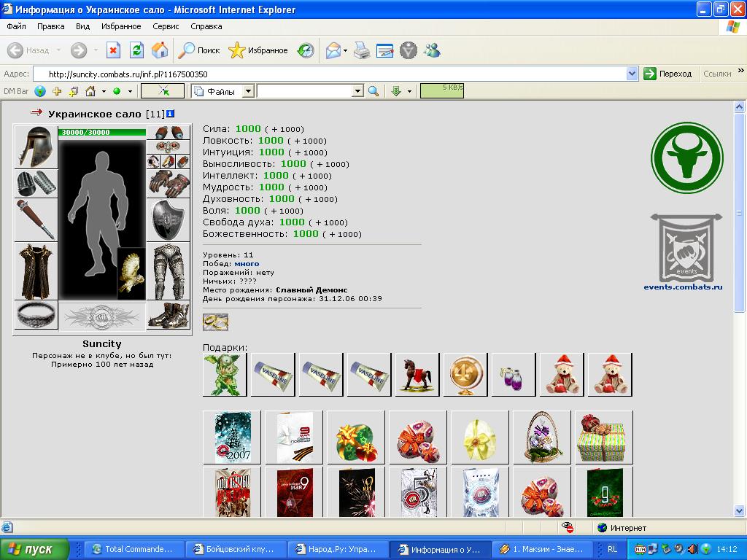Expand the DM Bar download arrow dropdown
This screenshot has height=560, width=747.
click(x=409, y=91)
